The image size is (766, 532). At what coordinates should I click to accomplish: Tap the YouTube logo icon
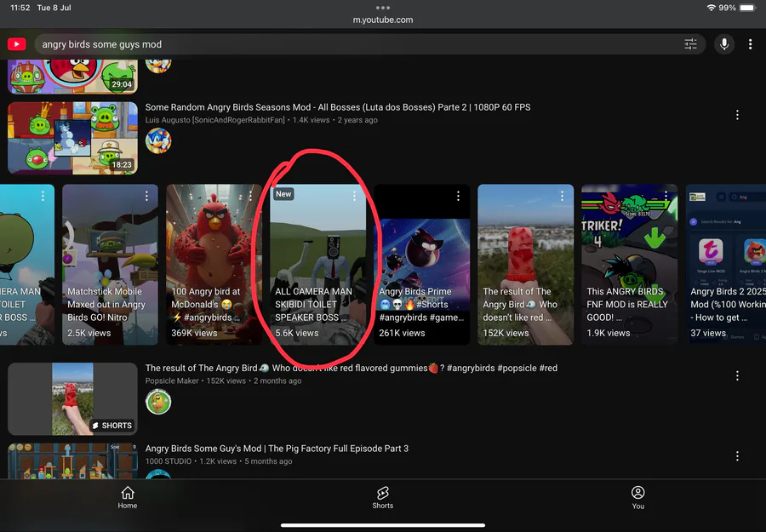17,44
